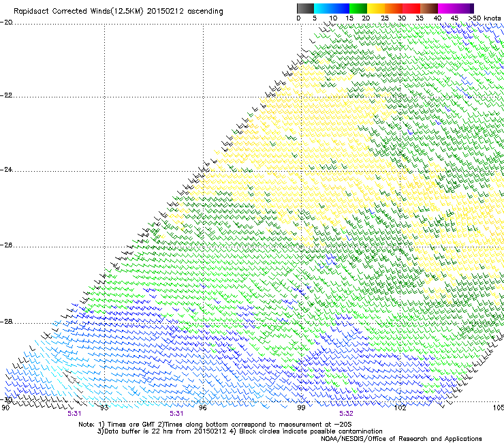This screenshot has height=443, width=504.
Task: Click the NOAA/NESDIS Office of Research credit text
Action: 401,439
